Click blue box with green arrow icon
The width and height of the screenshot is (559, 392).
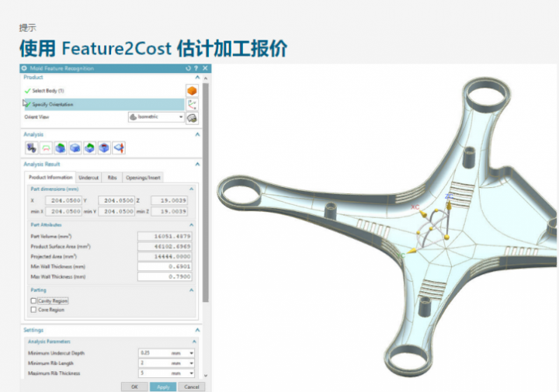pyautogui.click(x=89, y=147)
